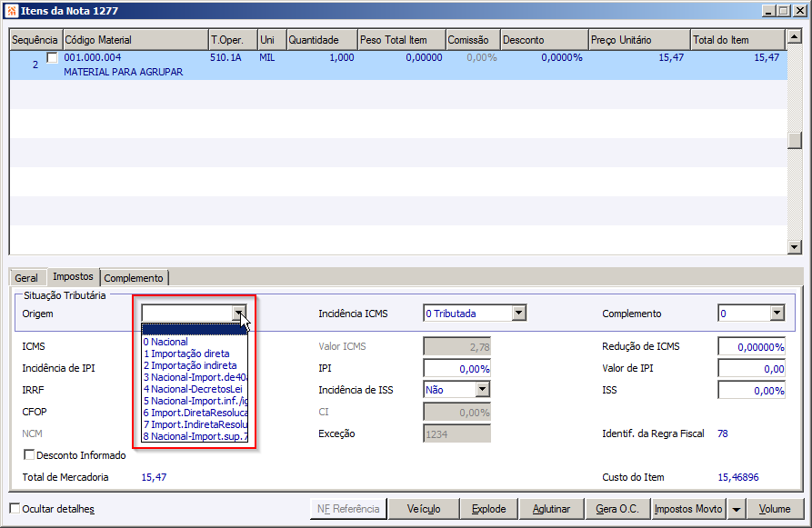Click the Redução de ICMS field
The height and width of the screenshot is (528, 812).
click(751, 347)
